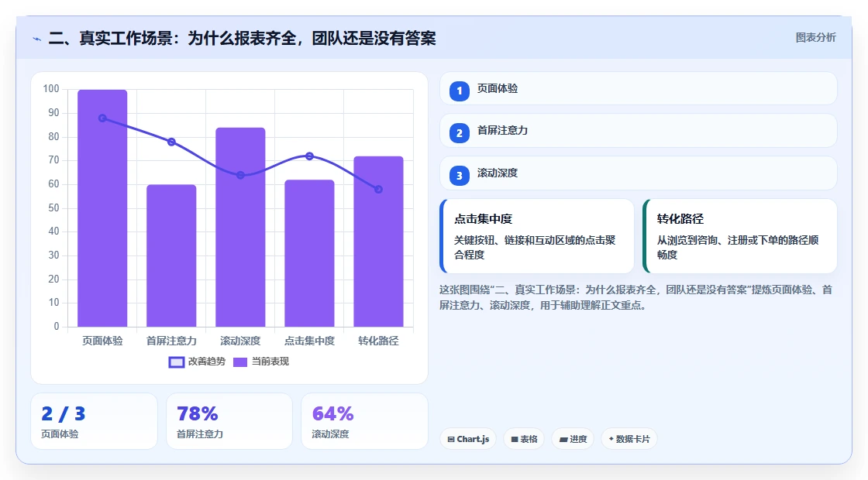Image resolution: width=868 pixels, height=480 pixels.
Task: Select the 滚动深度 list row
Action: [x=639, y=173]
